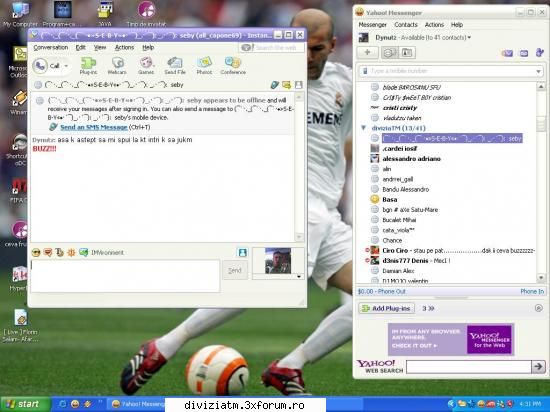Open the Contacts menu in Messenger
550x412 pixels.
pos(406,25)
